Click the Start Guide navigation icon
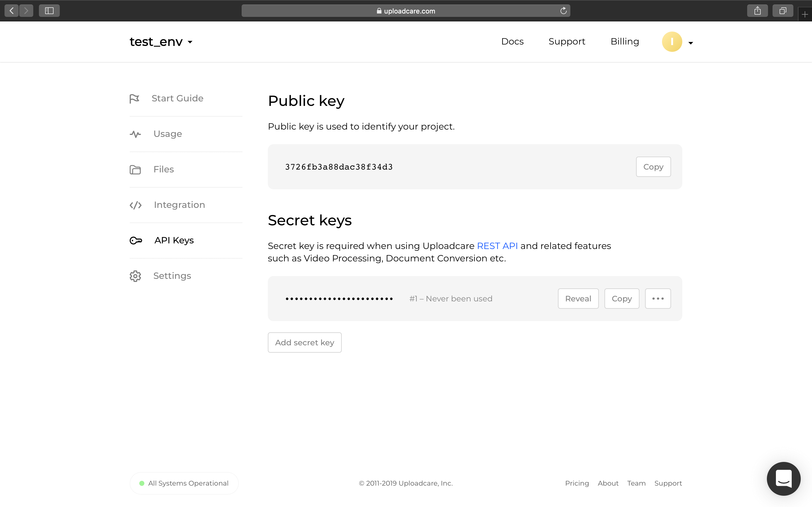 (136, 98)
